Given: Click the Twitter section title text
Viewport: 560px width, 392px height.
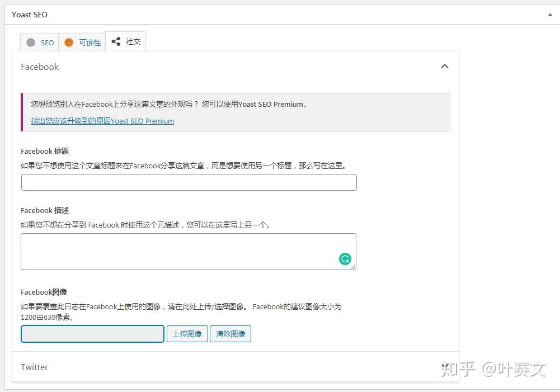Looking at the screenshot, I should 34,367.
